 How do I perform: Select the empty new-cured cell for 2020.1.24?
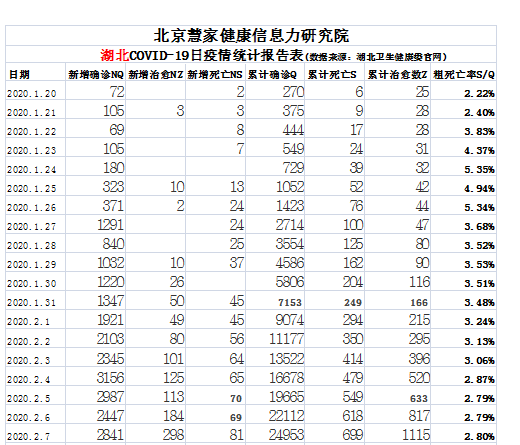click(156, 167)
